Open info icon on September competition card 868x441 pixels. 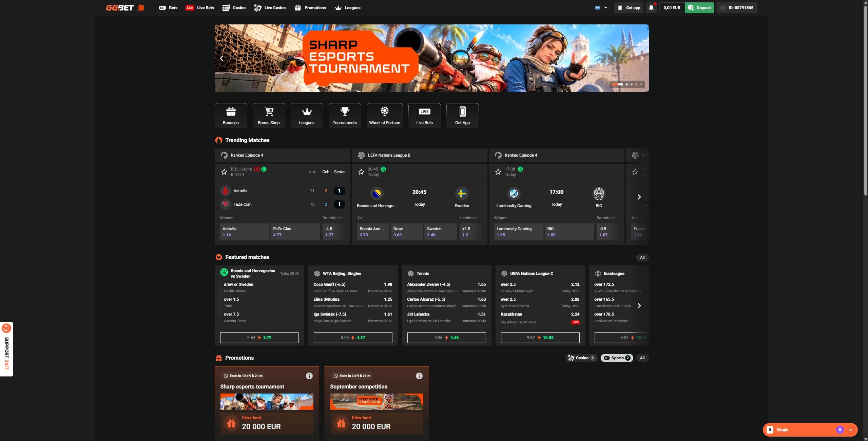click(x=419, y=376)
